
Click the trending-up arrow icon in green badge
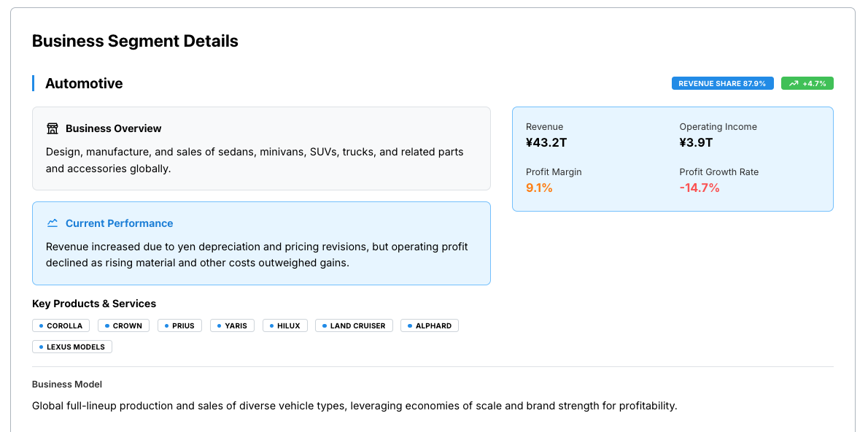pyautogui.click(x=794, y=84)
